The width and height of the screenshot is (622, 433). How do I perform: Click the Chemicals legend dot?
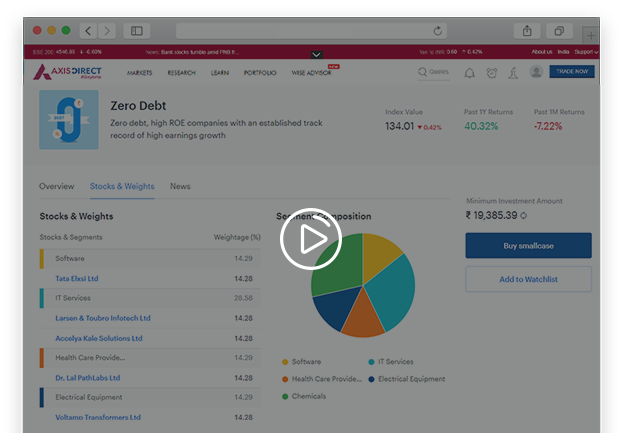(x=285, y=396)
